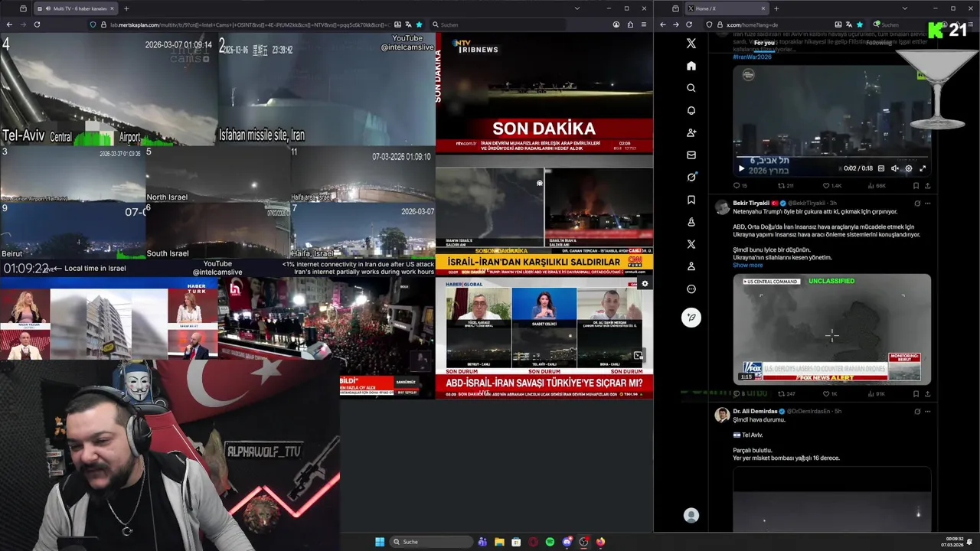The height and width of the screenshot is (551, 980).
Task: Mute the Tel Aviv video sound
Action: pos(895,168)
